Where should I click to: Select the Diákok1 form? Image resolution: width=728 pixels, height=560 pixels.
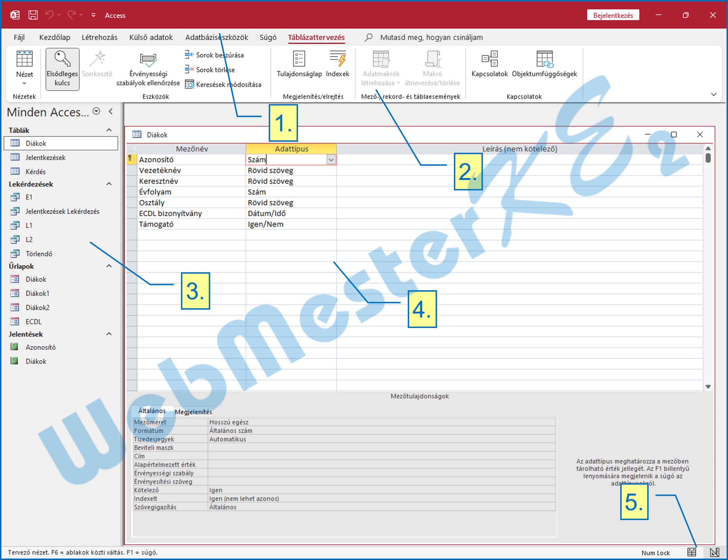61,293
